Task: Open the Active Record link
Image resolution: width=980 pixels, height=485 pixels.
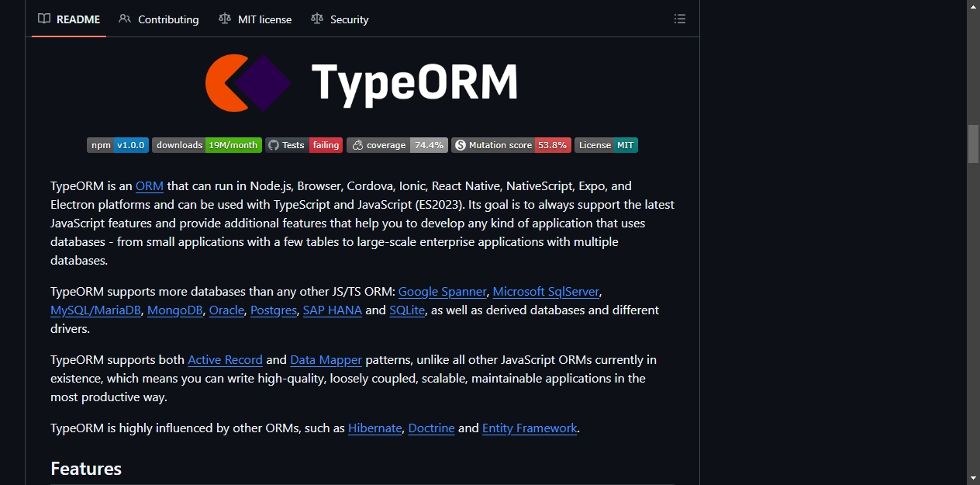Action: click(x=226, y=360)
